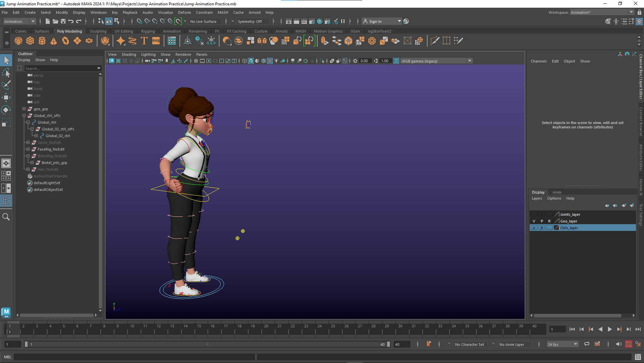Click the Snap to Grids magnet icon
Image resolution: width=644 pixels, height=363 pixels.
(x=139, y=21)
